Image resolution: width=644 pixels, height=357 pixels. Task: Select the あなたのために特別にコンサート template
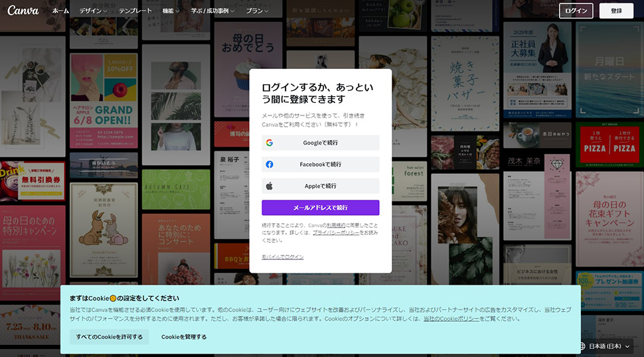tap(176, 249)
